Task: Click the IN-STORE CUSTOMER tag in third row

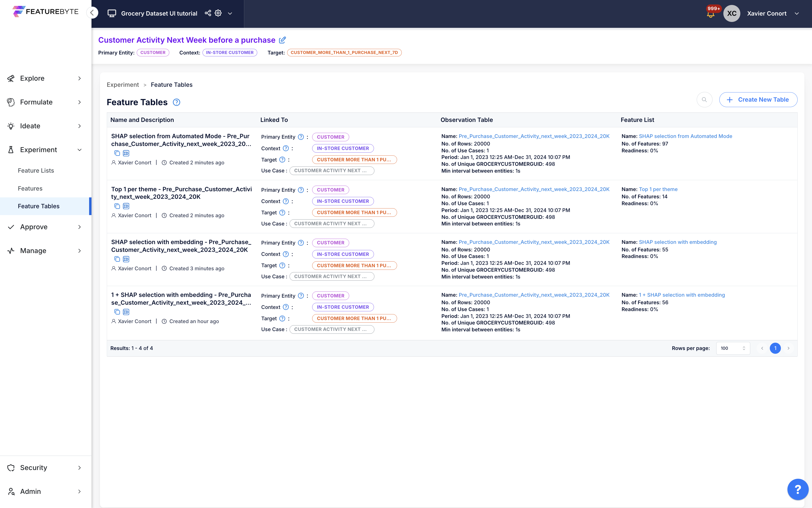Action: pyautogui.click(x=343, y=254)
